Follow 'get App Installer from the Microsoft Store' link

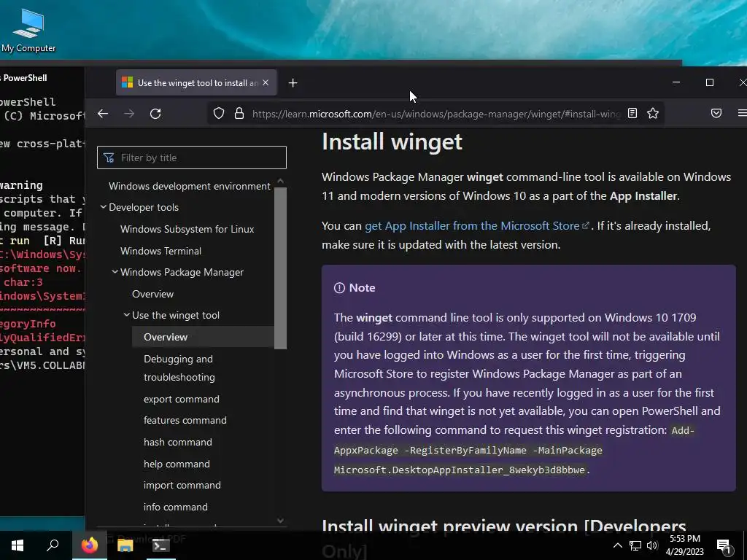coord(477,226)
